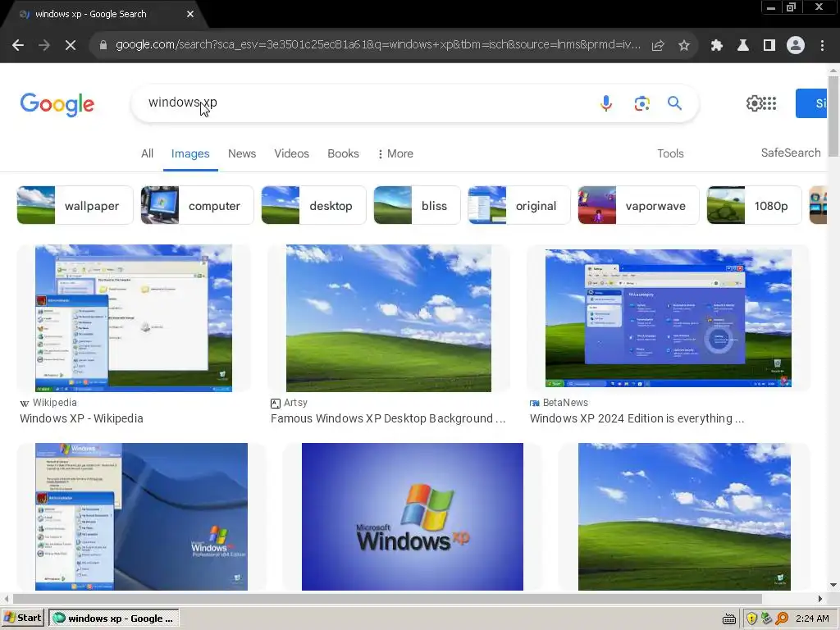Click the share page icon in address bar

point(658,45)
